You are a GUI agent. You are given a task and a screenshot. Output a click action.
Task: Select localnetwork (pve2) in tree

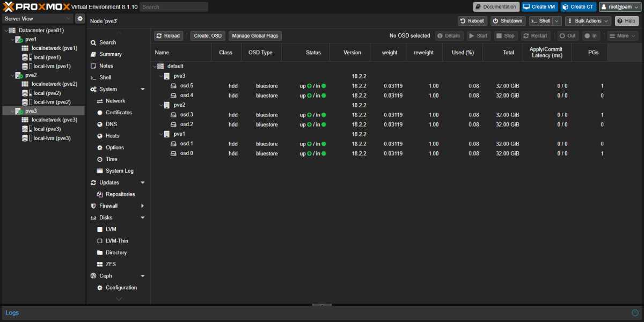pyautogui.click(x=54, y=84)
